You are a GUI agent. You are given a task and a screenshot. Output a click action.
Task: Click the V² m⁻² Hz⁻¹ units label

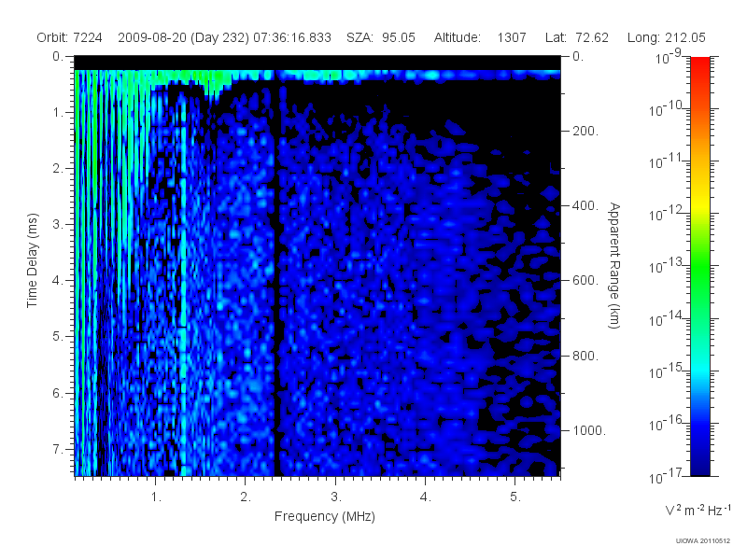point(698,510)
